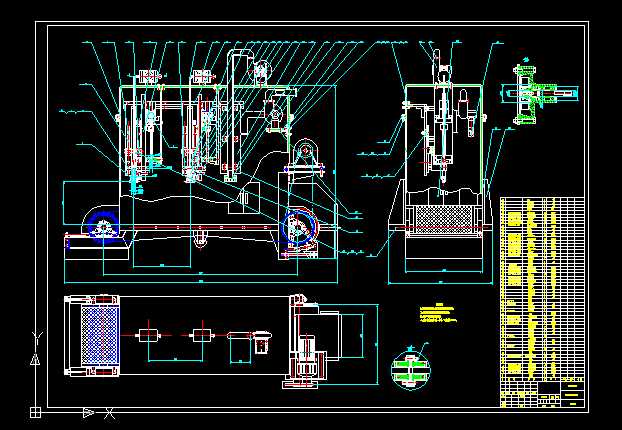Click the X letter on the UCS icon

[110, 412]
